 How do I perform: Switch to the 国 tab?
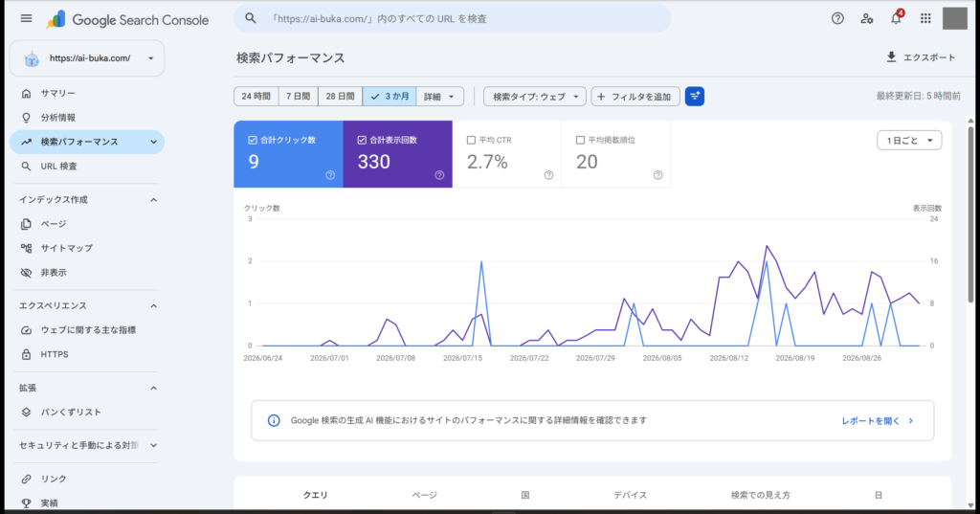525,495
